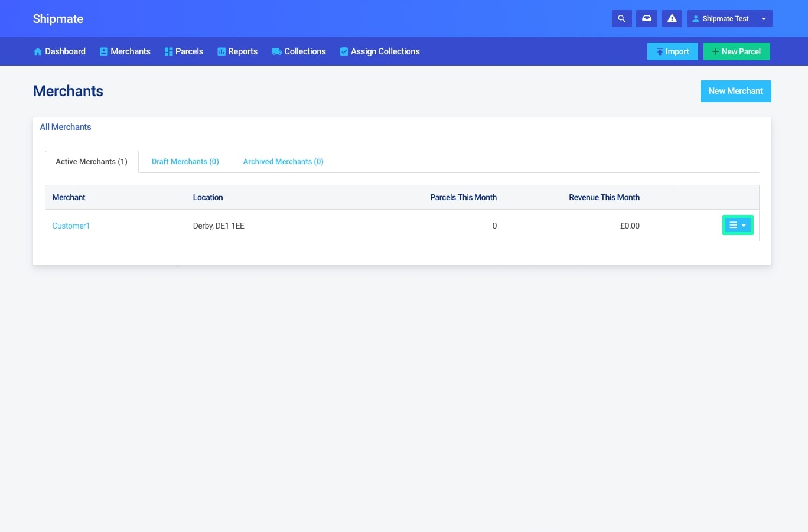Expand the user account dropdown arrow
The width and height of the screenshot is (808, 532).
[x=764, y=19]
